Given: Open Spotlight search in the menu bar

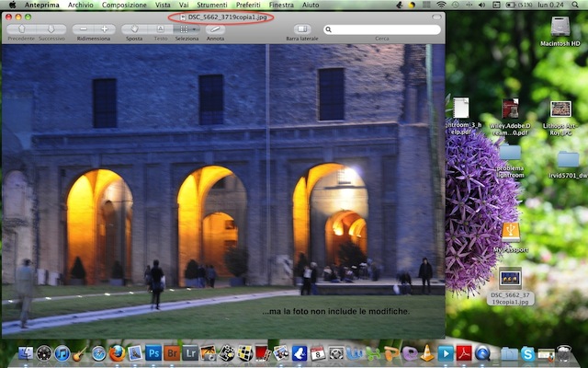Looking at the screenshot, I should pos(575,5).
